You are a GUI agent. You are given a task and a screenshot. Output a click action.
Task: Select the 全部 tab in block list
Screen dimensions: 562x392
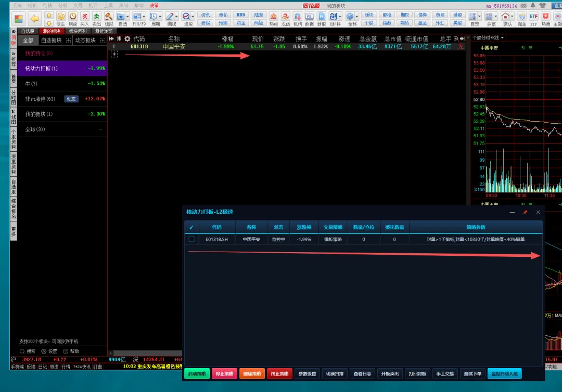click(28, 41)
